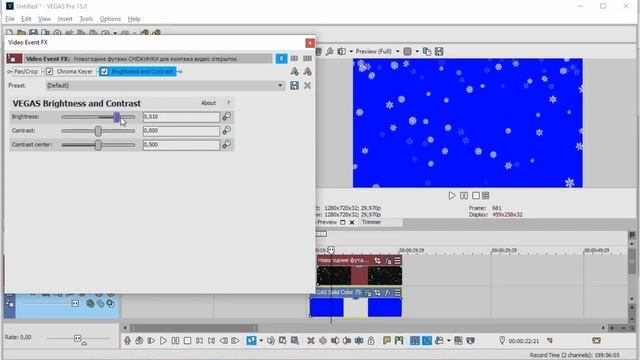640x360 pixels.
Task: Toggle the Brightness and Contrast effect checkbox
Action: tap(104, 71)
